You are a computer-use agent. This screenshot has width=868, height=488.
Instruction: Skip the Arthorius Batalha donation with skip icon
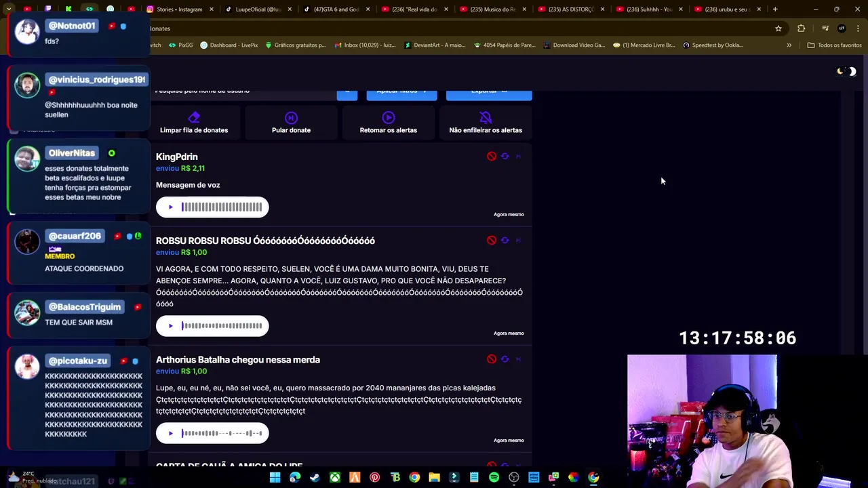(518, 359)
